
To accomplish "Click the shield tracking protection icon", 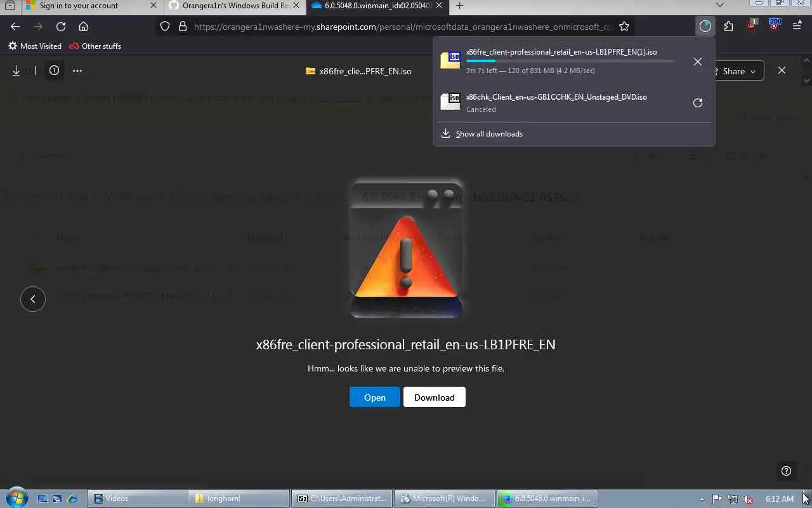I will pos(165,27).
